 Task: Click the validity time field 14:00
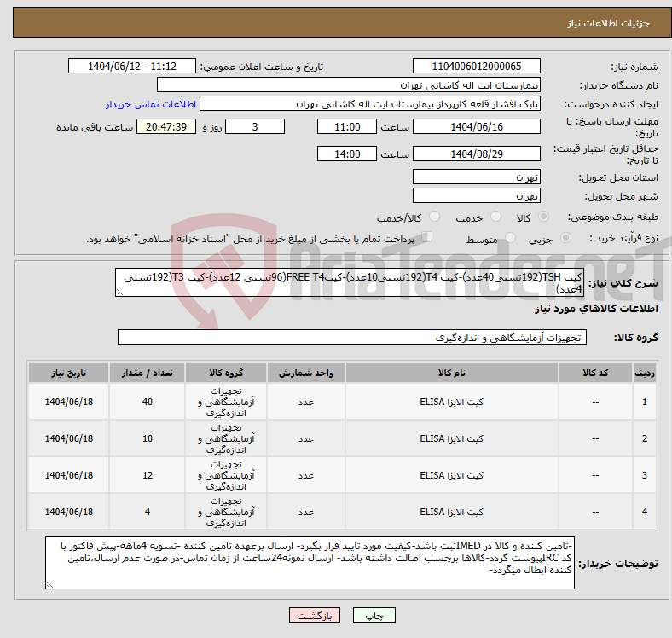[347, 154]
